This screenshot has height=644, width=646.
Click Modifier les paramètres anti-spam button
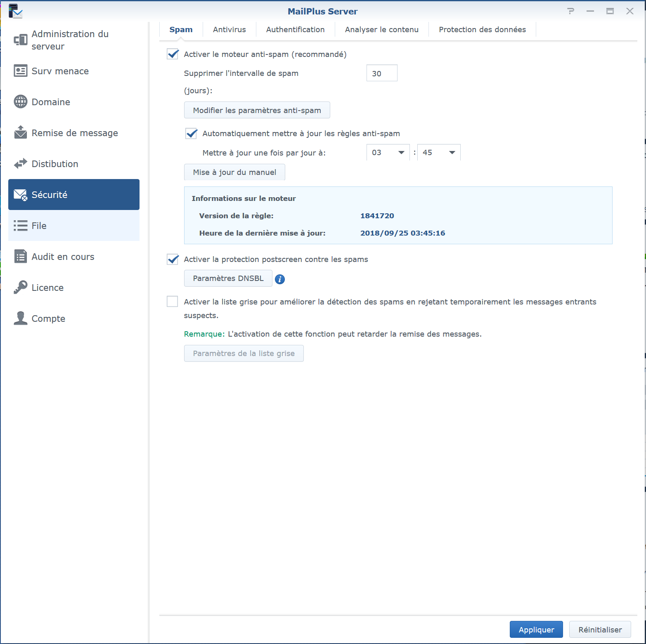(x=257, y=110)
